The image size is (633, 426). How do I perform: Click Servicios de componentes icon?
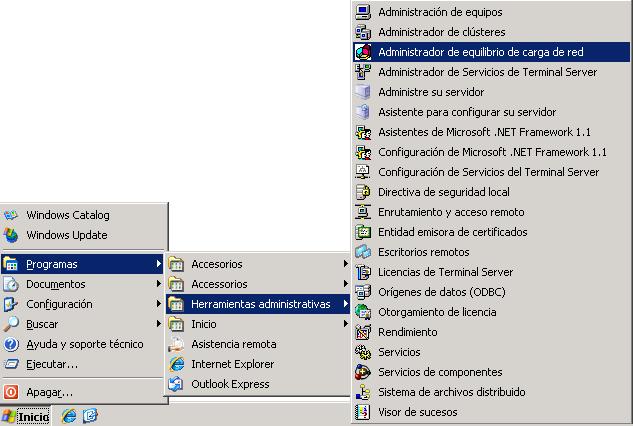363,372
